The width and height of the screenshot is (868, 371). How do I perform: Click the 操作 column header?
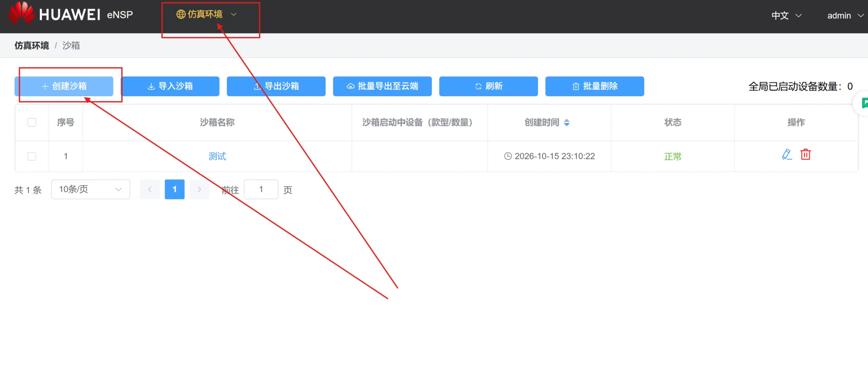(796, 122)
